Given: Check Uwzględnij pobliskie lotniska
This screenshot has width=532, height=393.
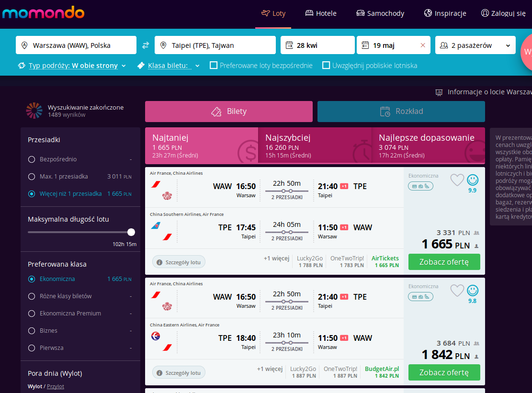Looking at the screenshot, I should pos(326,65).
